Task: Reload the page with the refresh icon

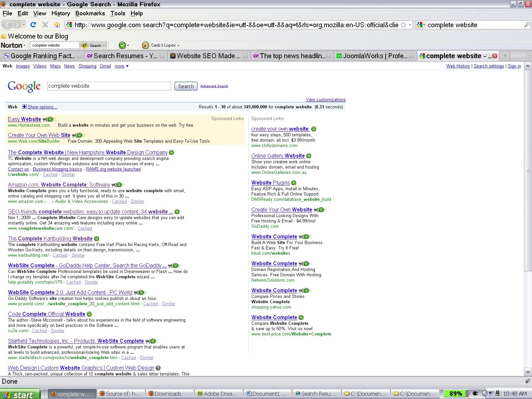Action: (33, 25)
